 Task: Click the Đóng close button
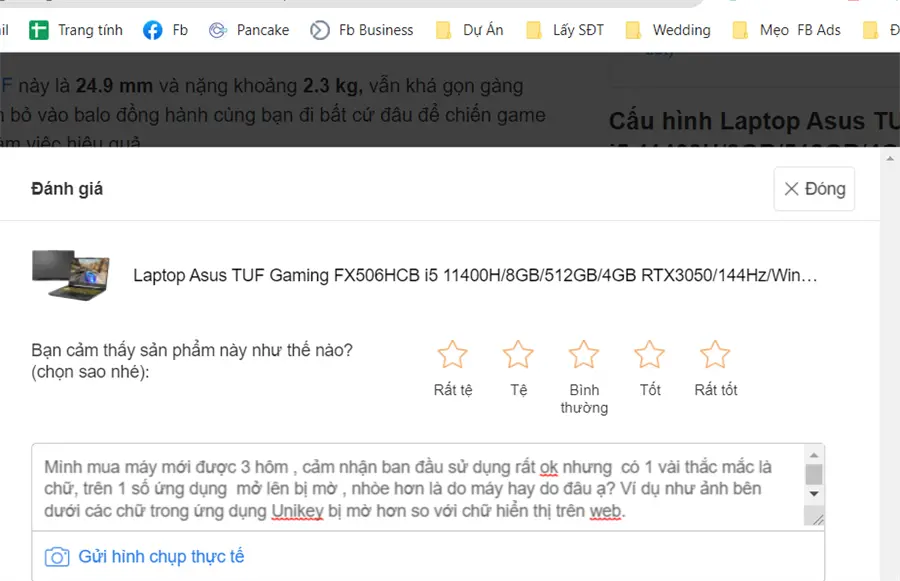pyautogui.click(x=814, y=189)
